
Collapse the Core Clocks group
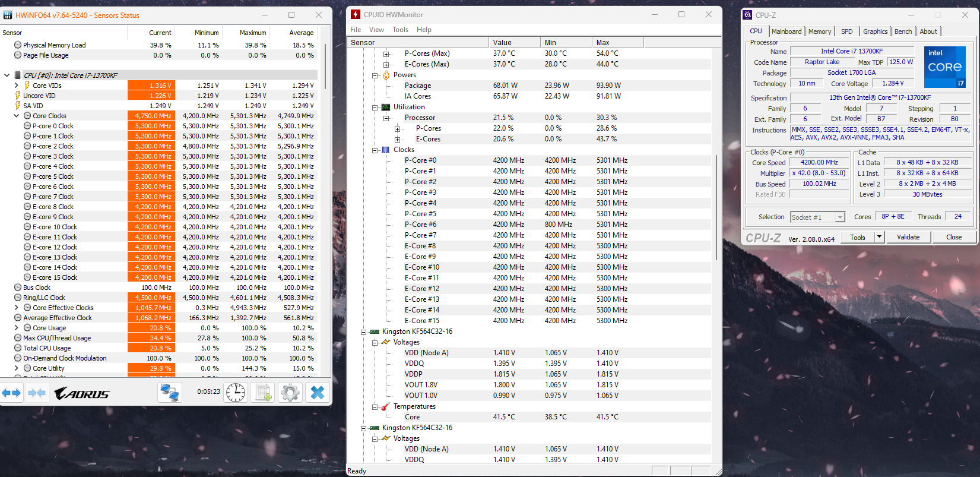[x=16, y=116]
